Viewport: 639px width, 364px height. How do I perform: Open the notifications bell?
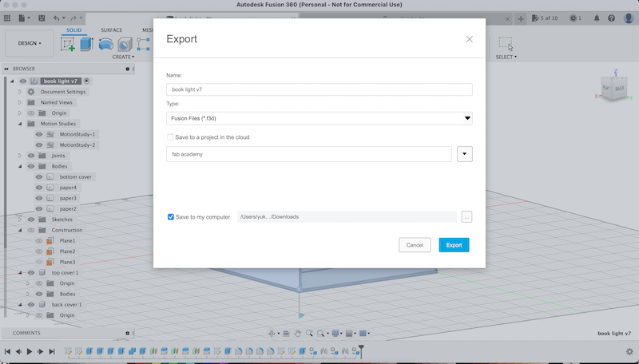(597, 18)
